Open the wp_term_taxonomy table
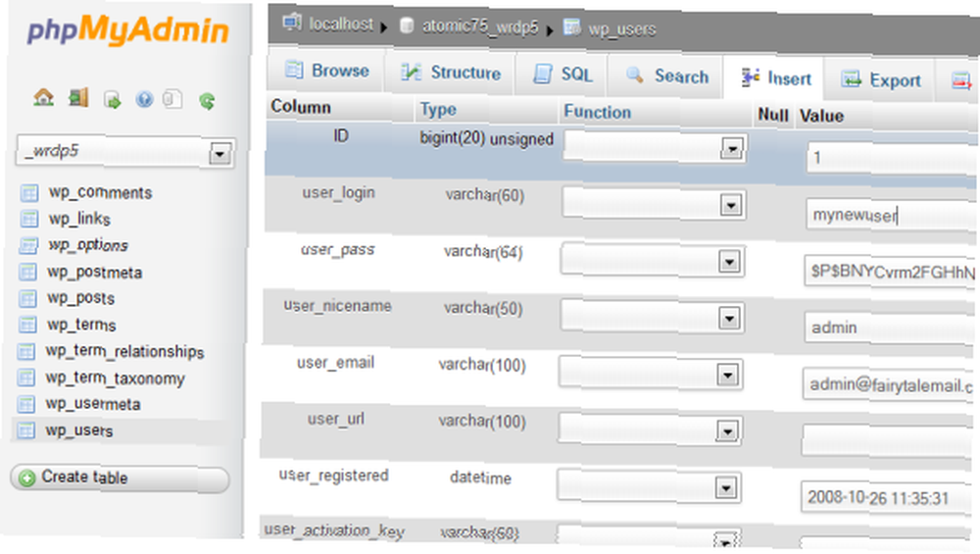The image size is (980, 554). (115, 378)
